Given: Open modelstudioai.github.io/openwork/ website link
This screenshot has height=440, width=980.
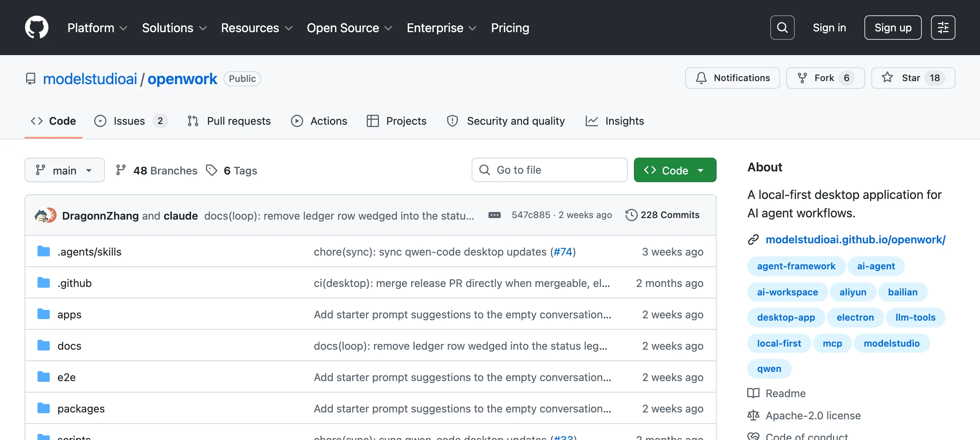Looking at the screenshot, I should click(856, 240).
